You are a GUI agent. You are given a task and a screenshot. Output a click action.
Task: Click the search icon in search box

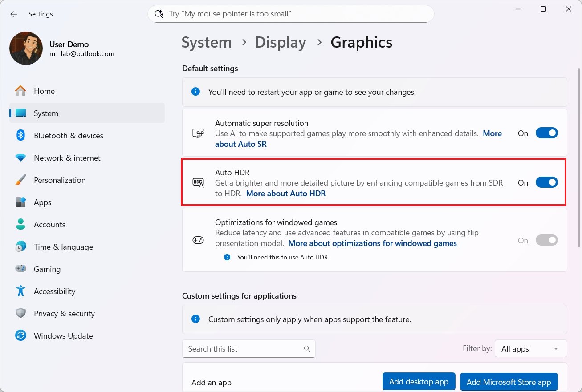pos(159,14)
